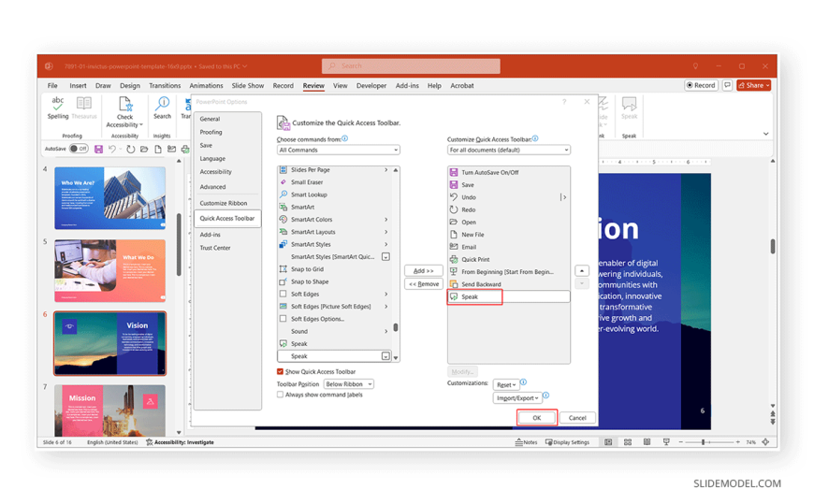Toggle the AutoSave switch

pyautogui.click(x=79, y=149)
